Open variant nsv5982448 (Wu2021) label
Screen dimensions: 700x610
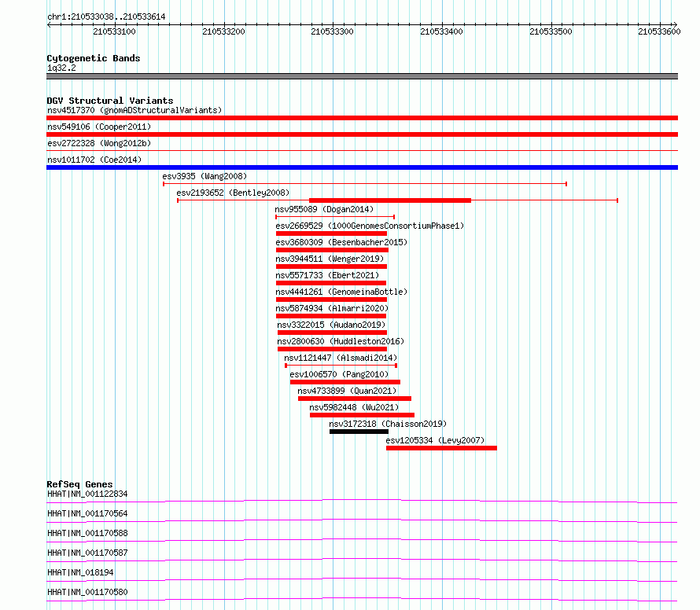tap(354, 407)
